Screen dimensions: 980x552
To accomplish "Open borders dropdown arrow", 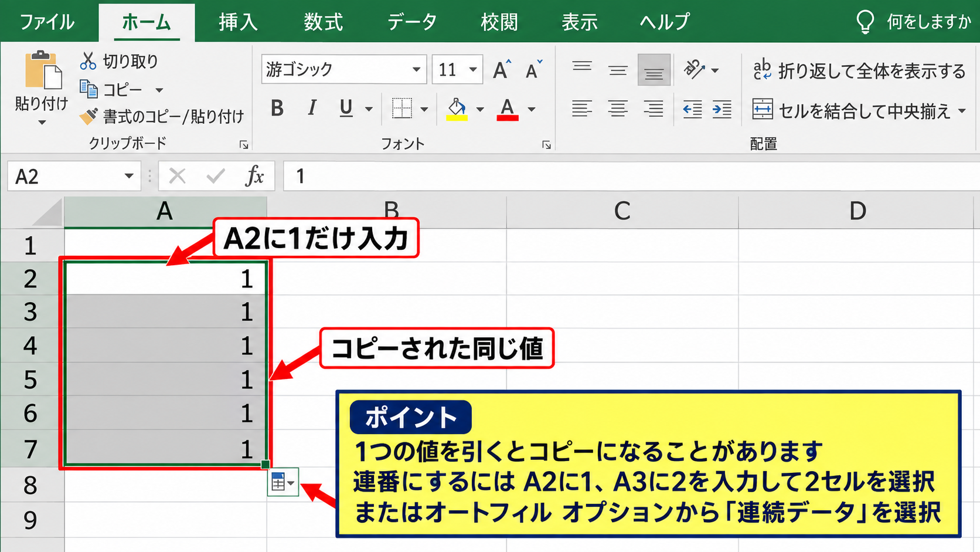I will click(x=424, y=109).
